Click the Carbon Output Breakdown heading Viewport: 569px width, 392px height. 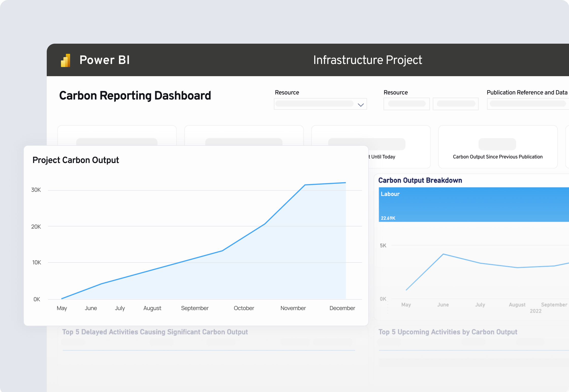coord(420,180)
